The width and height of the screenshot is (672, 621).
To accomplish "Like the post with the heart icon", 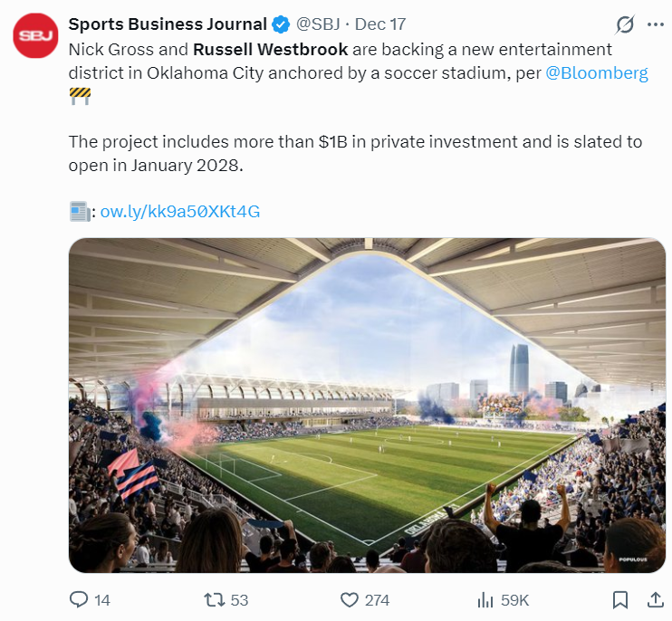I will tap(349, 599).
